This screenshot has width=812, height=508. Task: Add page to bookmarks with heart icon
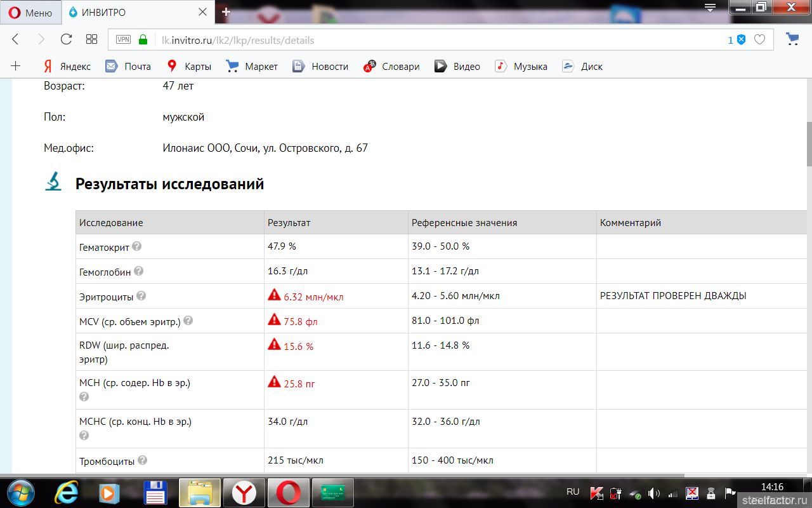click(759, 40)
